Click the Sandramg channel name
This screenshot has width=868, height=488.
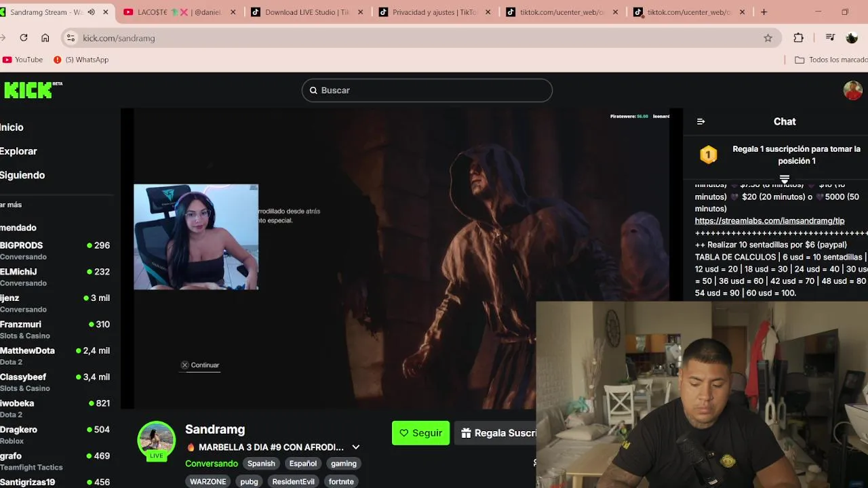[x=215, y=429]
